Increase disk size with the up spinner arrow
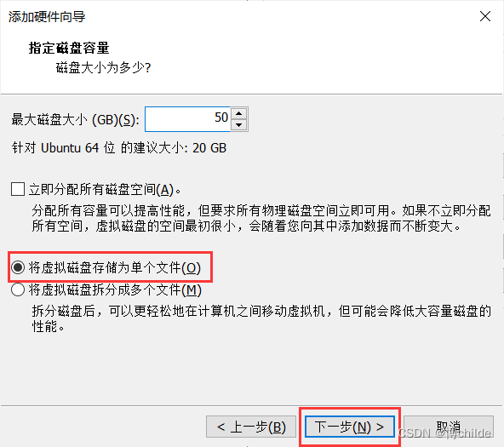 (x=239, y=113)
